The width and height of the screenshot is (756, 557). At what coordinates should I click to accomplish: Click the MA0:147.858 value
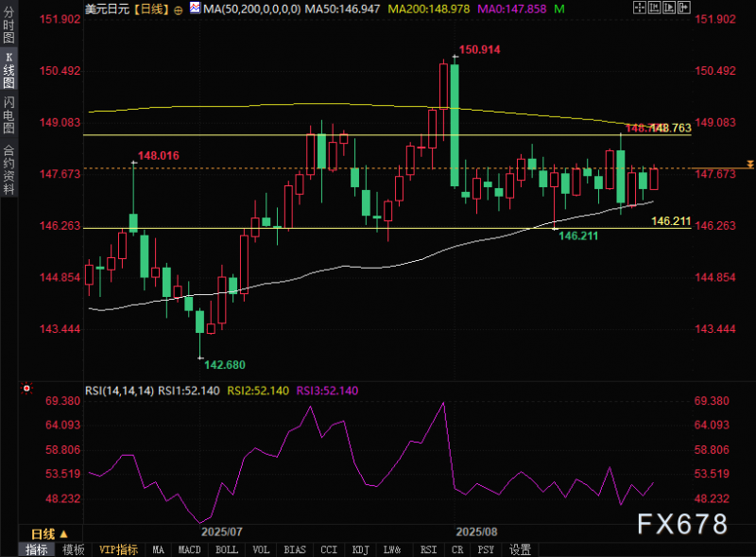point(511,9)
